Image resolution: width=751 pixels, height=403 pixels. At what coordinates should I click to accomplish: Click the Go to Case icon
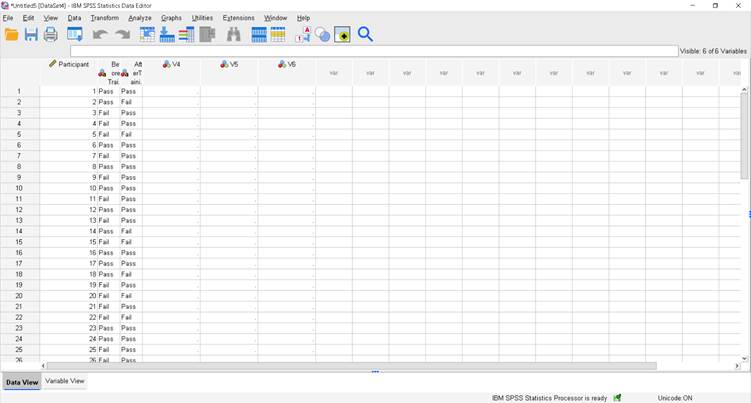148,35
